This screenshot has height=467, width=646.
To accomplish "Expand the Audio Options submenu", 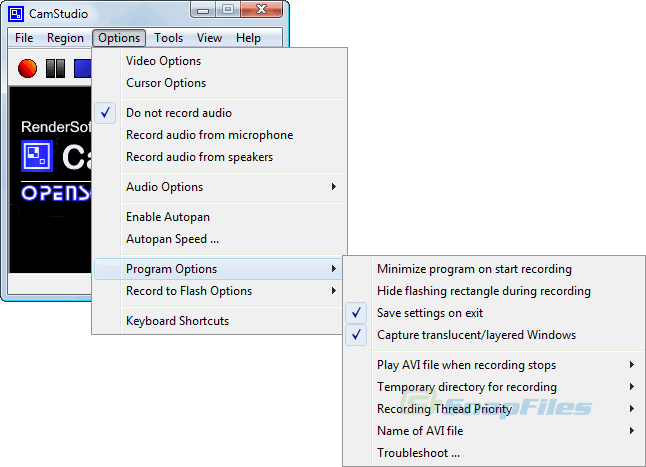I will [x=219, y=187].
